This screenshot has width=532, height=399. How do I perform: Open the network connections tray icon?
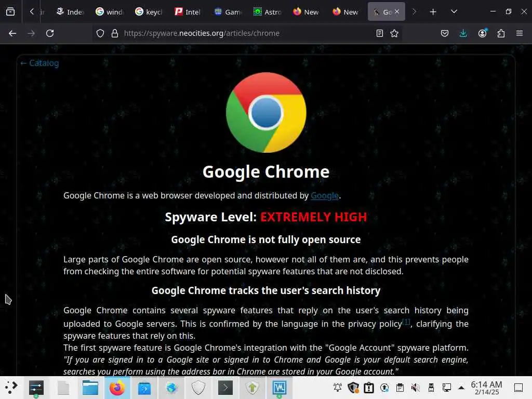coord(447,388)
